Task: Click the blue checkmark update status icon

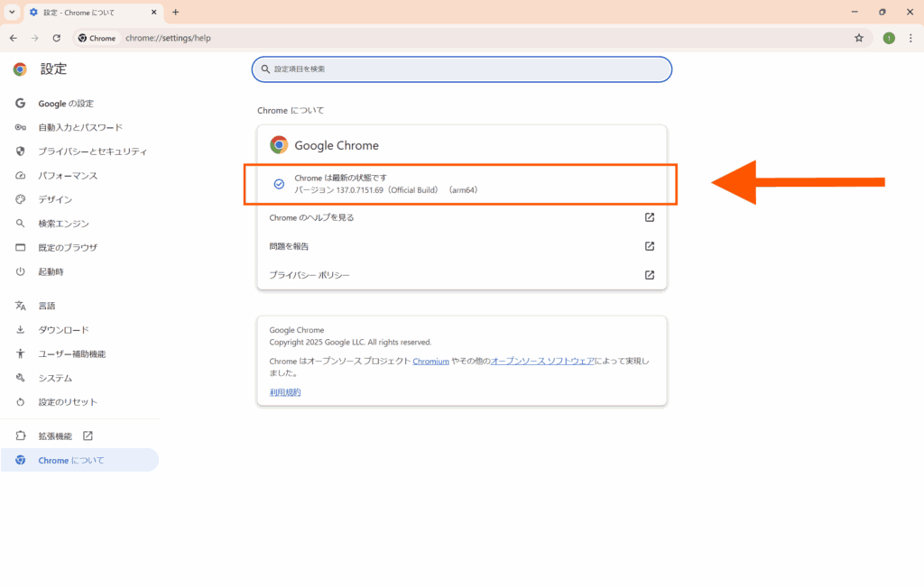Action: [279, 184]
